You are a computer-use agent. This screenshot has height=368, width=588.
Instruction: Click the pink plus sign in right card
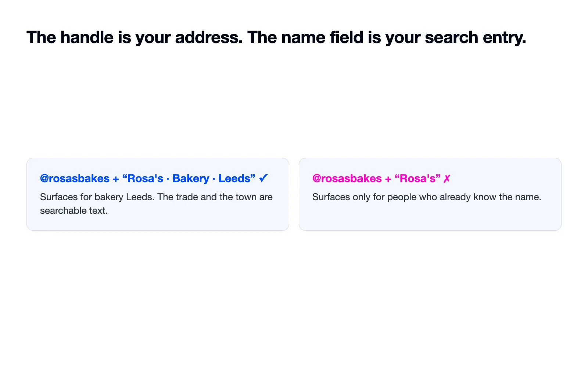tap(388, 179)
